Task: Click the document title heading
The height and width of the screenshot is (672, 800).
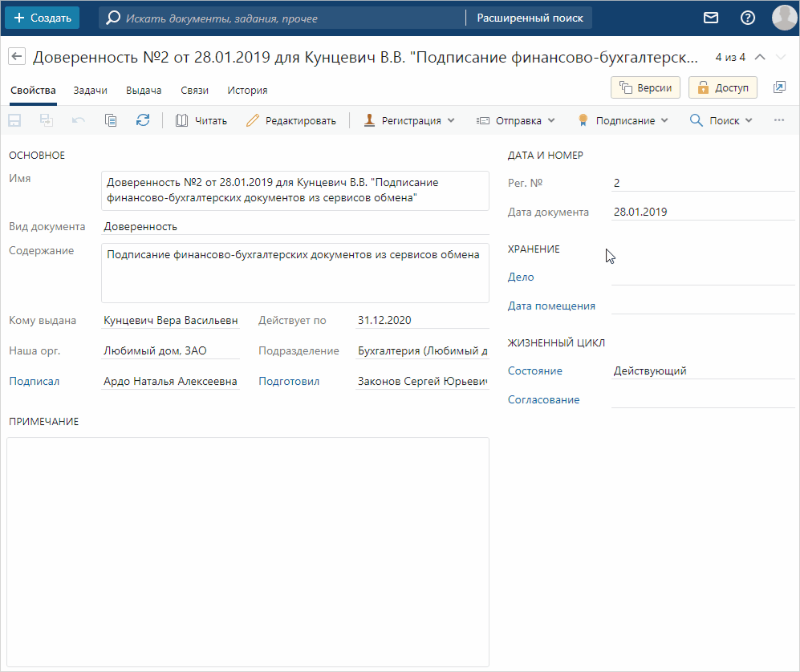Action: 365,57
